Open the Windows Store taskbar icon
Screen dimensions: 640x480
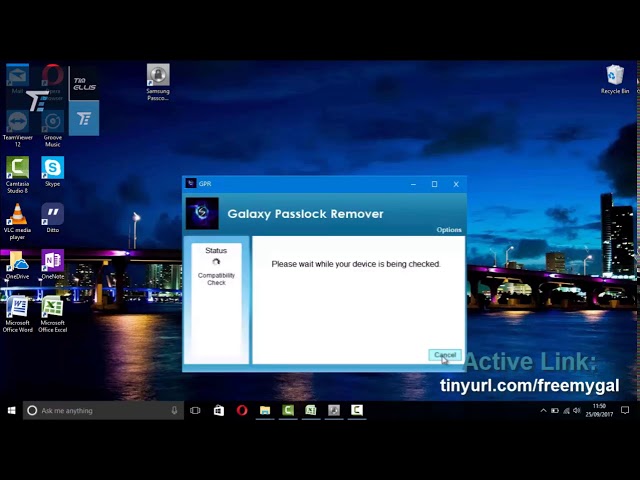(219, 410)
